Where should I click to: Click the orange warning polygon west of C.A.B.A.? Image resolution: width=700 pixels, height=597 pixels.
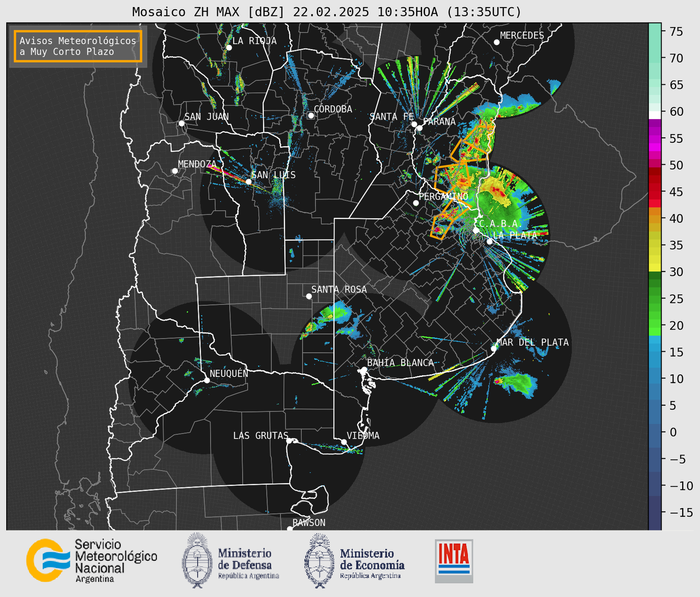click(x=441, y=227)
